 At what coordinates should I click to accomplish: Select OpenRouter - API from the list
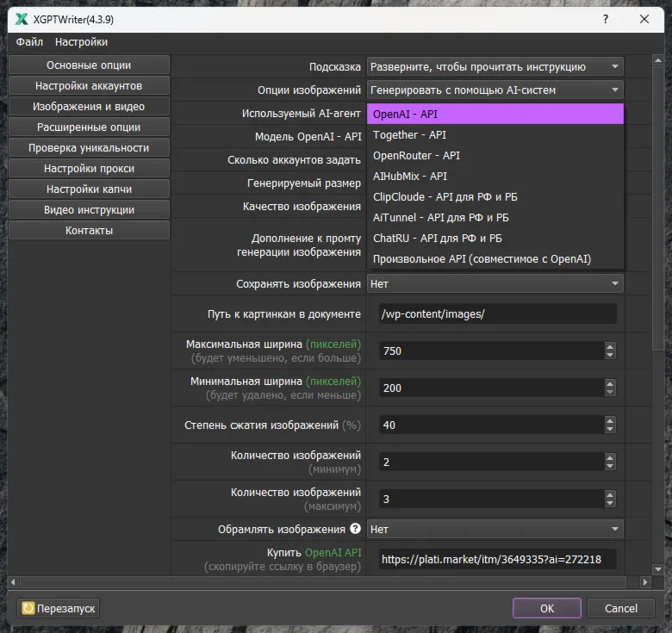[x=416, y=156]
